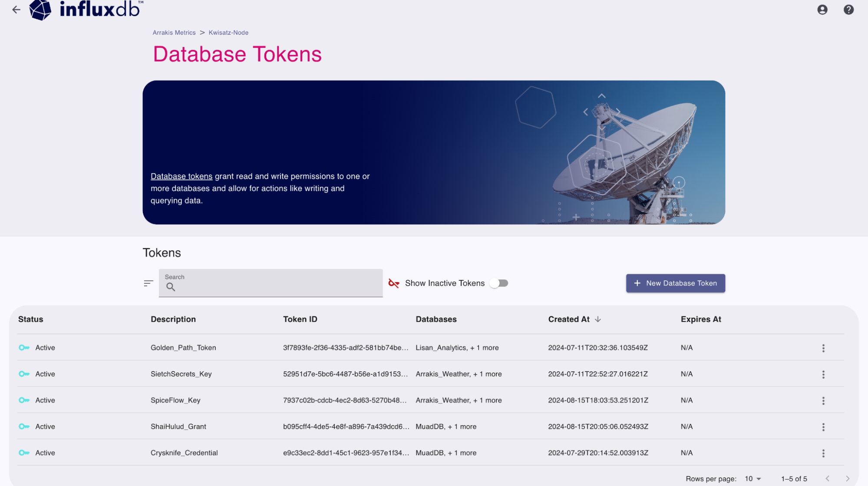Open actions menu for SpiceFlow_Key
Image resolution: width=868 pixels, height=486 pixels.
823,401
